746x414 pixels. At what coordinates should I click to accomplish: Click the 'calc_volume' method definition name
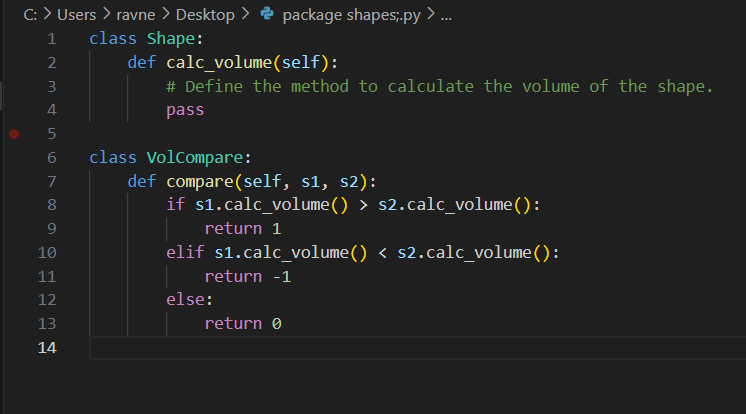pos(219,63)
